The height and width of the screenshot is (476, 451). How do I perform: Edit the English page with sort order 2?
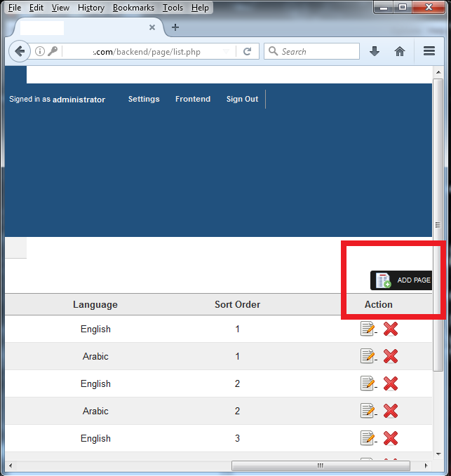368,383
